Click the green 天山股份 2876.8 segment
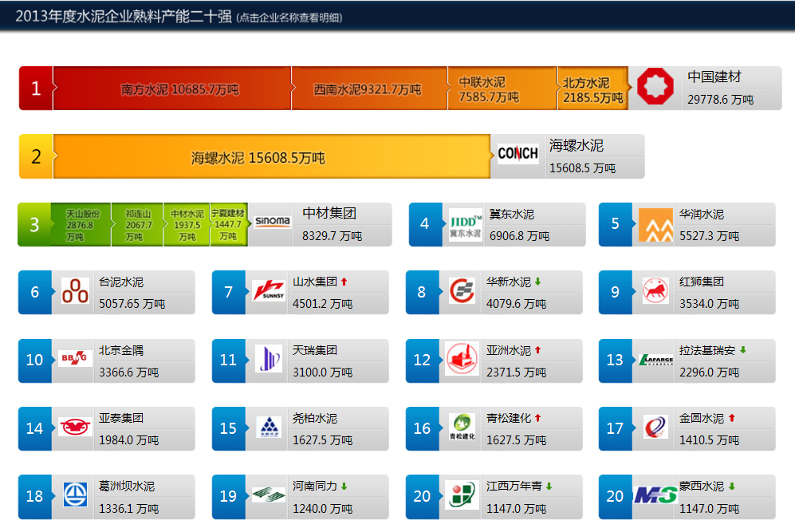 [81, 225]
